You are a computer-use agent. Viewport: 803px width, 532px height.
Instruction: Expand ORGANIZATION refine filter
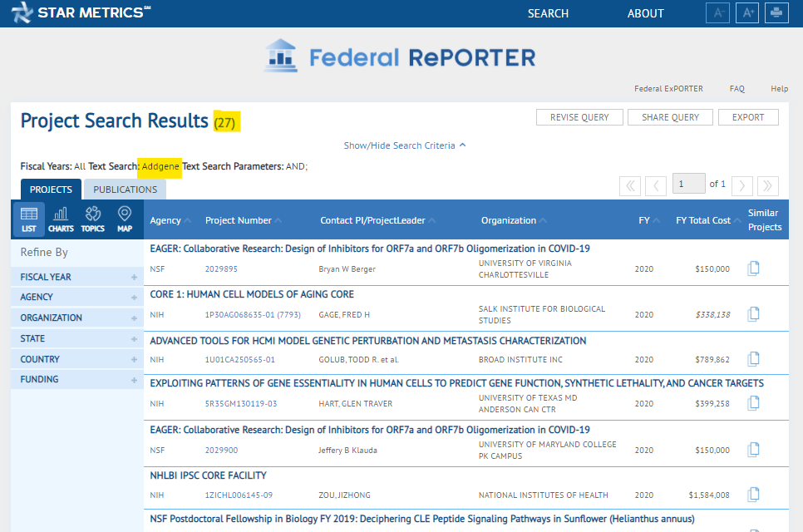pyautogui.click(x=76, y=318)
